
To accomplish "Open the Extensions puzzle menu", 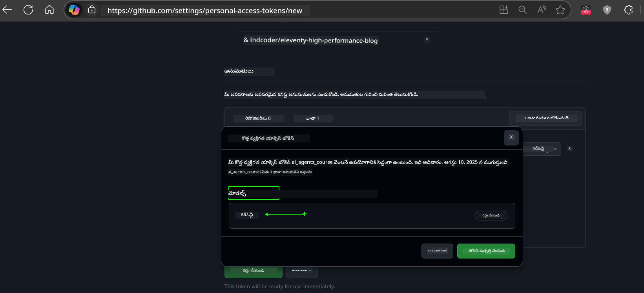I will coord(628,10).
